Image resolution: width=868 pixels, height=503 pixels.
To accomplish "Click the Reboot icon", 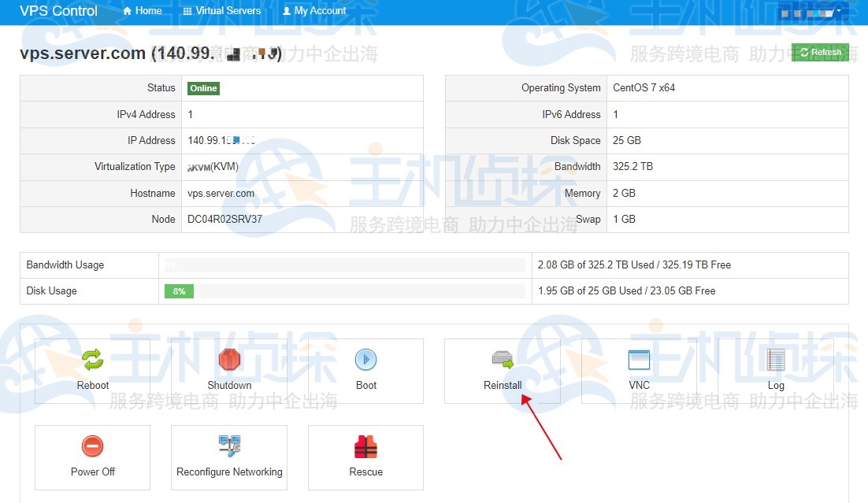I will tap(92, 359).
